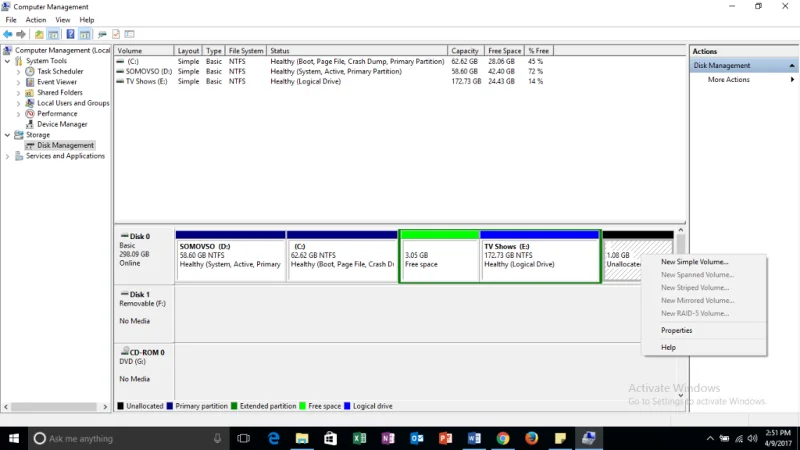This screenshot has height=450, width=800.
Task: Select Shared Folders in the tree
Action: [60, 92]
